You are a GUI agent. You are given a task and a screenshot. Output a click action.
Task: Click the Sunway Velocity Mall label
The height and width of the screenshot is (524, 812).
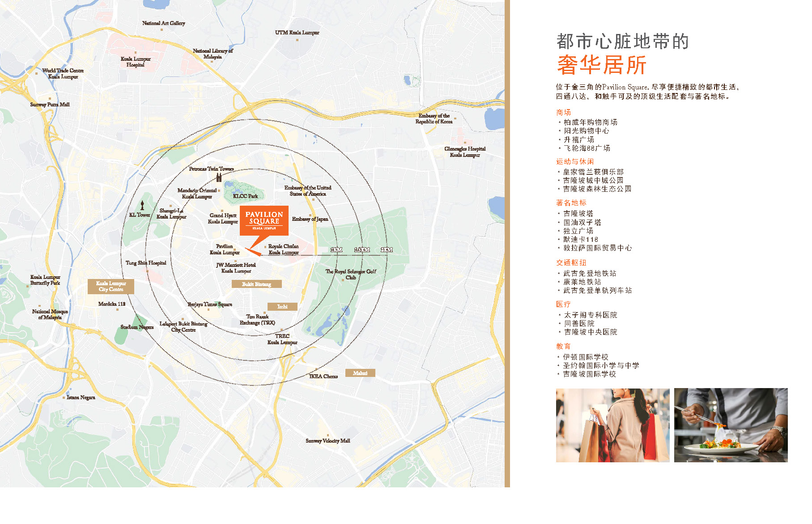coord(328,441)
